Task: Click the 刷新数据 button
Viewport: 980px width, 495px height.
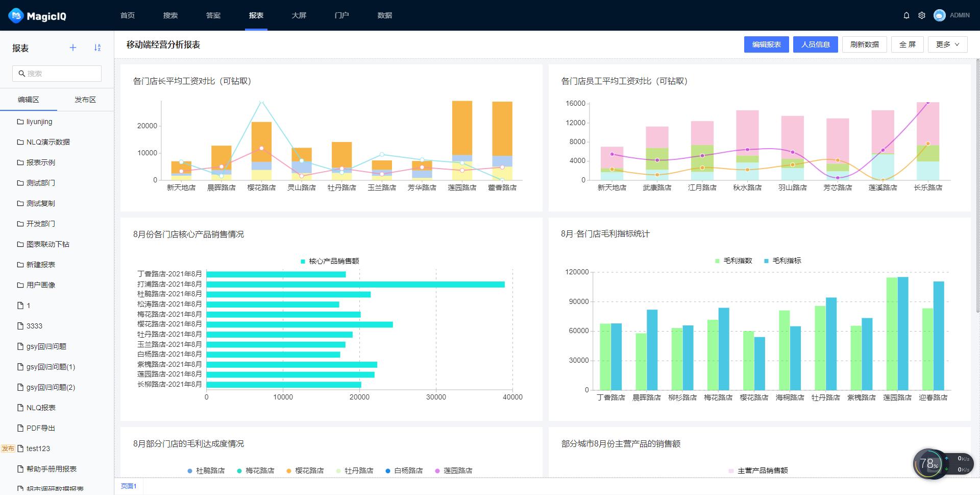Action: (864, 44)
